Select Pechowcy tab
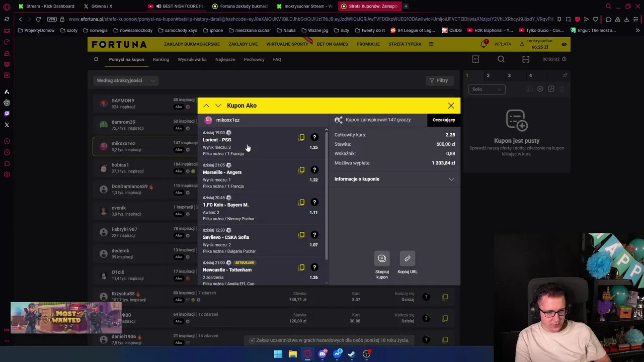Screen dimensions: 644x362 (x=254, y=59)
